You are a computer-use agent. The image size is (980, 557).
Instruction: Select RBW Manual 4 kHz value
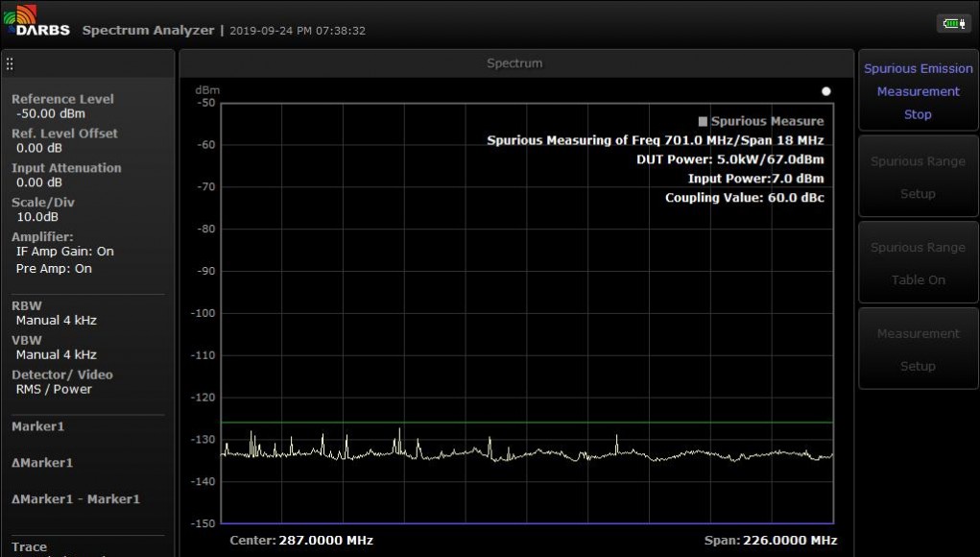point(57,320)
